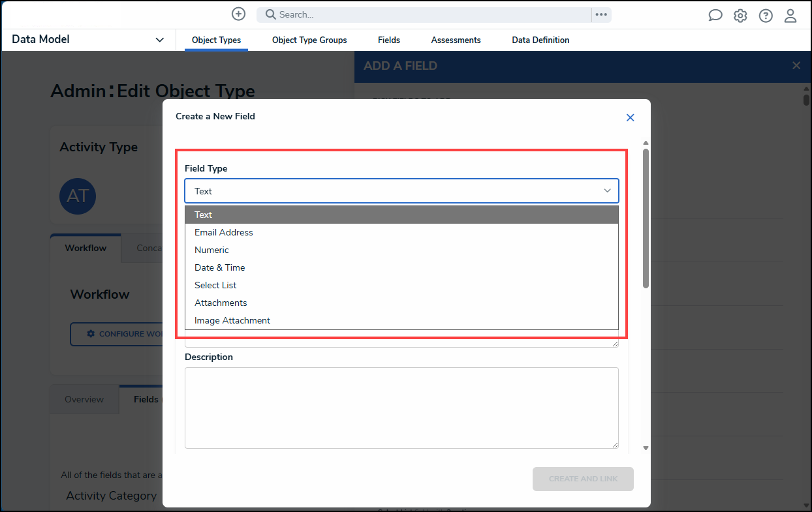The height and width of the screenshot is (512, 812).
Task: Open the search options ellipsis
Action: (601, 14)
